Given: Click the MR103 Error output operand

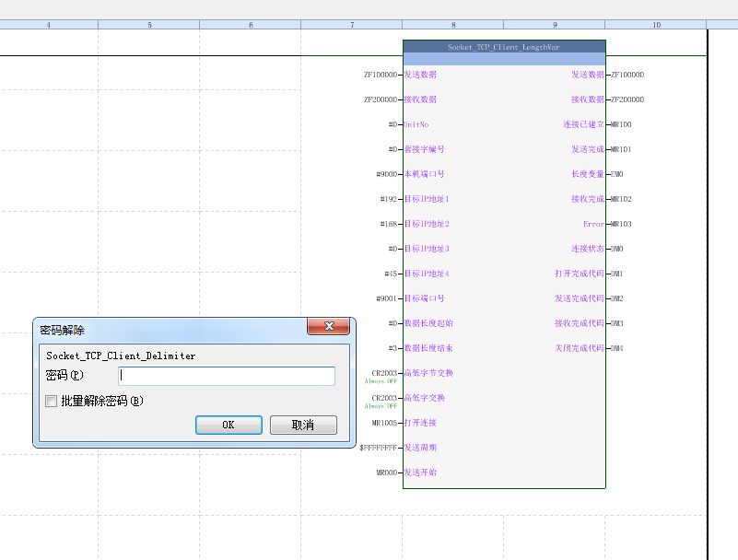Looking at the screenshot, I should coord(621,224).
